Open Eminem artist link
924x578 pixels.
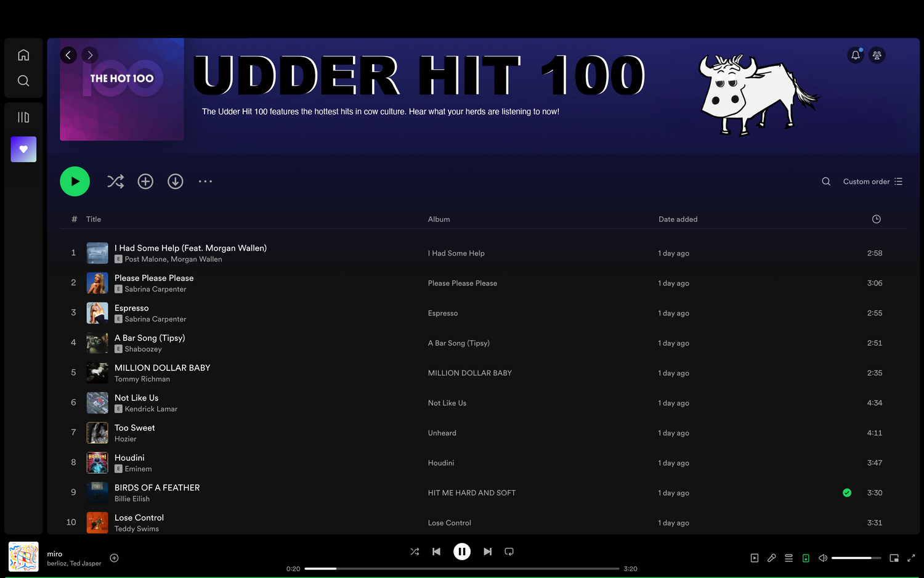(x=138, y=469)
